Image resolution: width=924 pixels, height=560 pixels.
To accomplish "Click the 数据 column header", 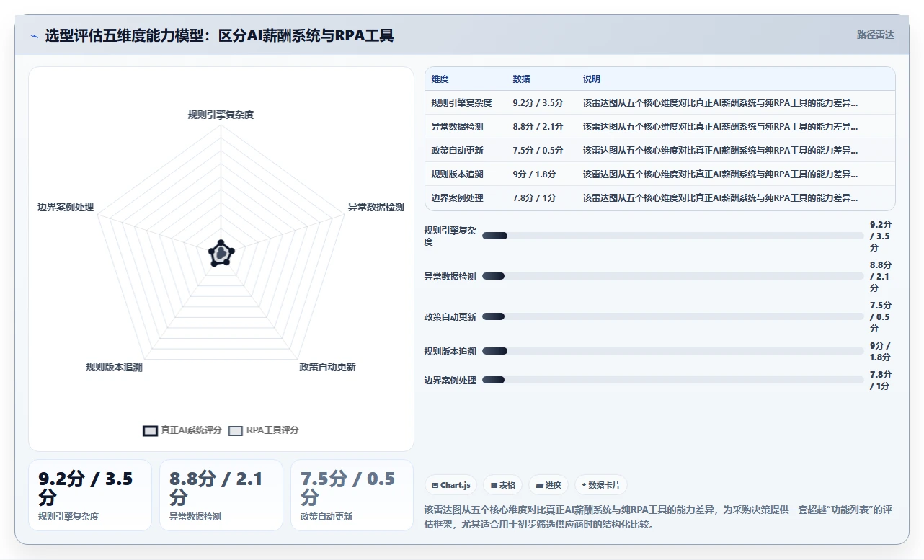I will pos(521,79).
